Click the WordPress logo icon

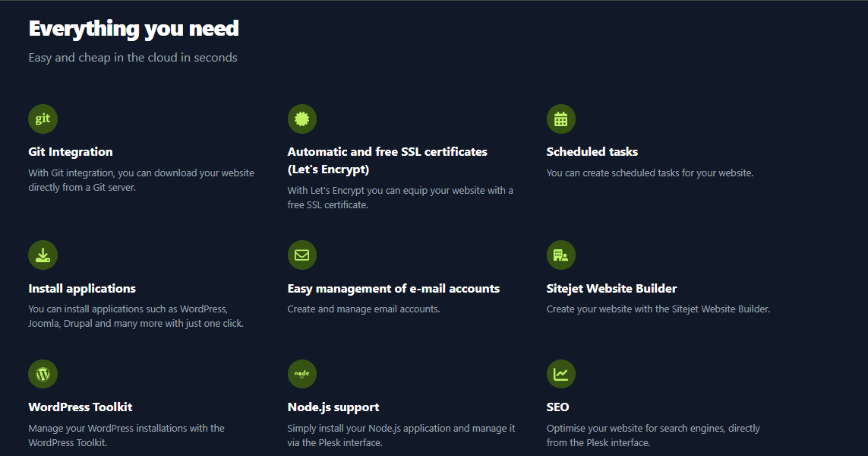click(43, 374)
